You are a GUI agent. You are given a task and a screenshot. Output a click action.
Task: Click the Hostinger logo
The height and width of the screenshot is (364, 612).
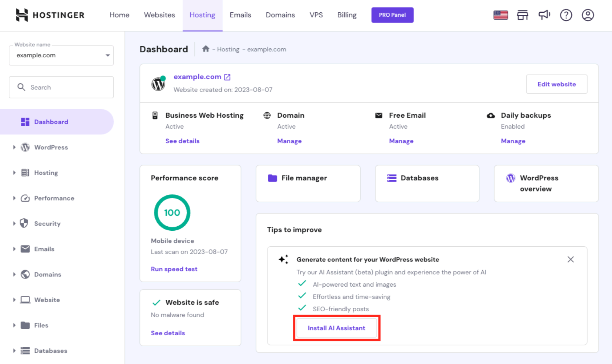point(50,15)
